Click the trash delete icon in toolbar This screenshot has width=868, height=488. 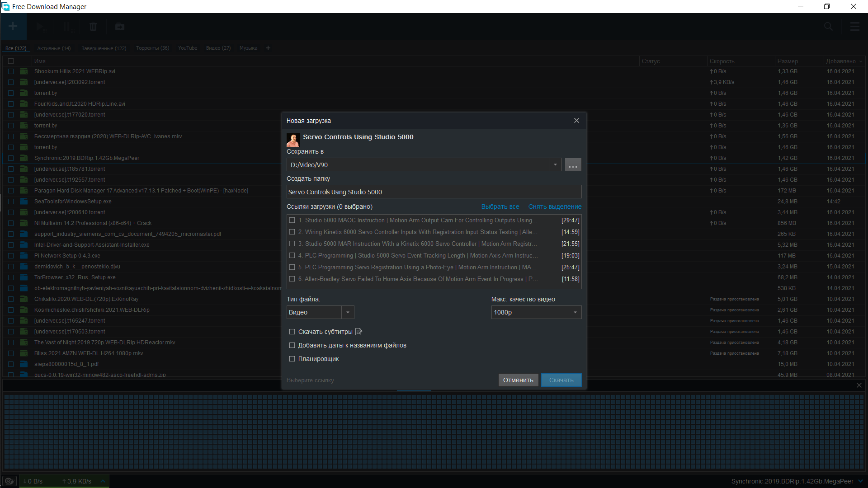click(x=93, y=27)
